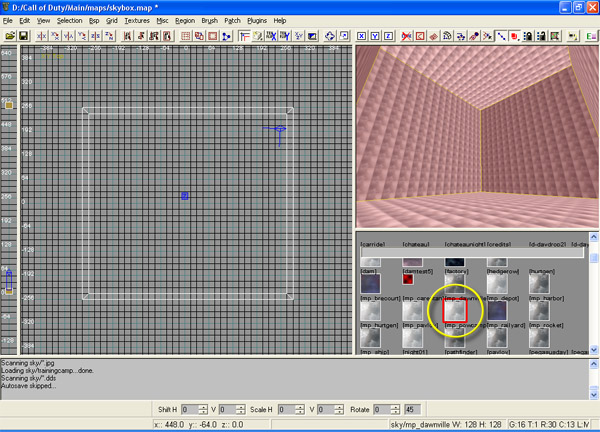Rotate selection about the Z-axis
Image resolution: width=600 pixels, height=432 pixels.
tap(109, 36)
